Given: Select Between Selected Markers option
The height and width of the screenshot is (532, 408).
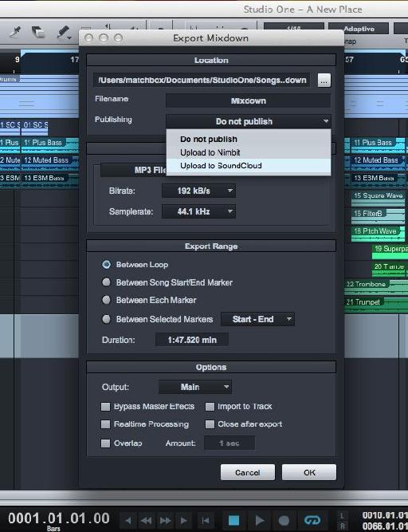Looking at the screenshot, I should pyautogui.click(x=107, y=319).
